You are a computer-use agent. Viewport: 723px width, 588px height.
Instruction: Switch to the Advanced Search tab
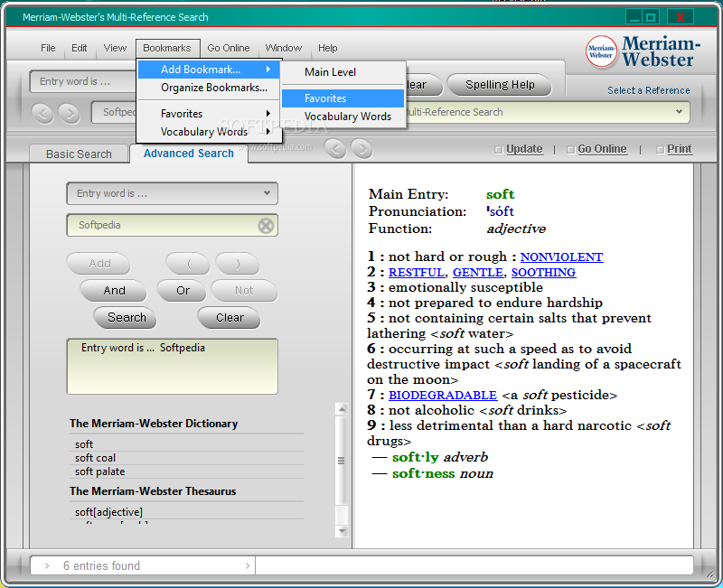[x=189, y=154]
